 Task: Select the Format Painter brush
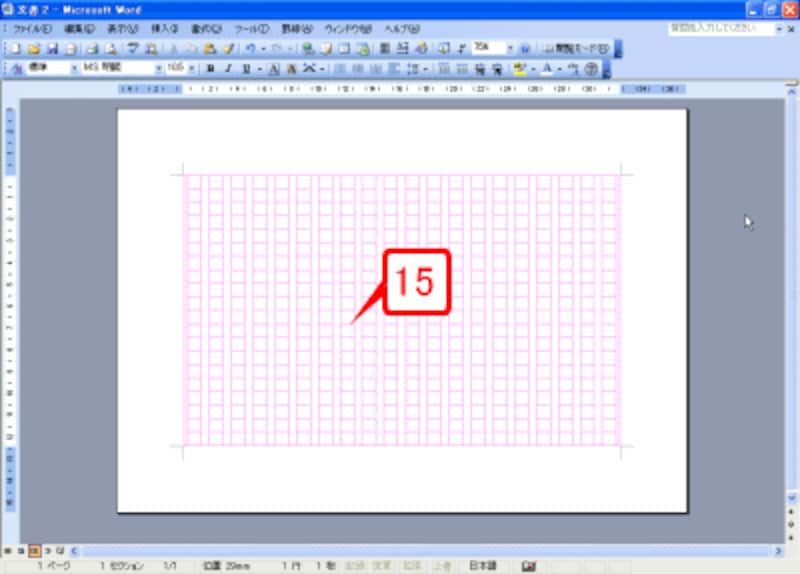pos(229,49)
